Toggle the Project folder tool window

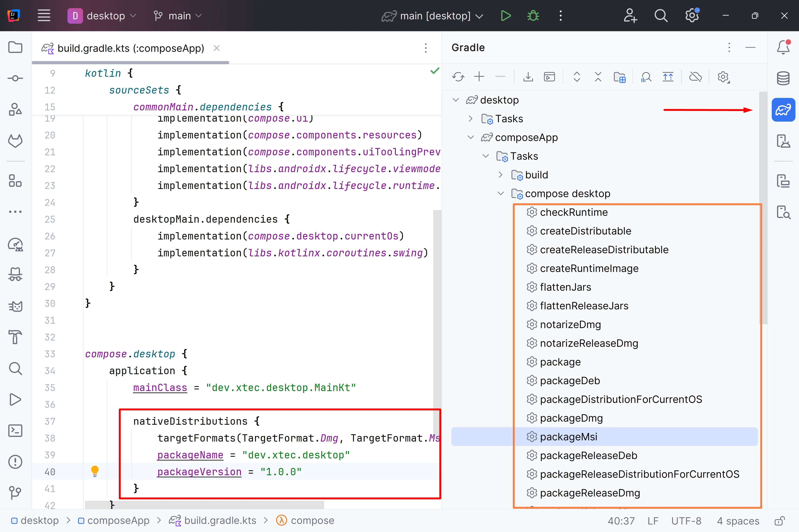(x=15, y=47)
